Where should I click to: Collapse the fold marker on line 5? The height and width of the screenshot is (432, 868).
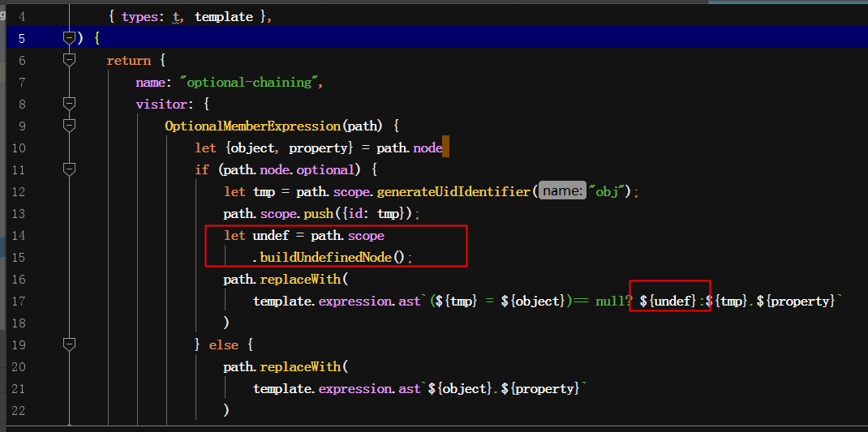[69, 38]
